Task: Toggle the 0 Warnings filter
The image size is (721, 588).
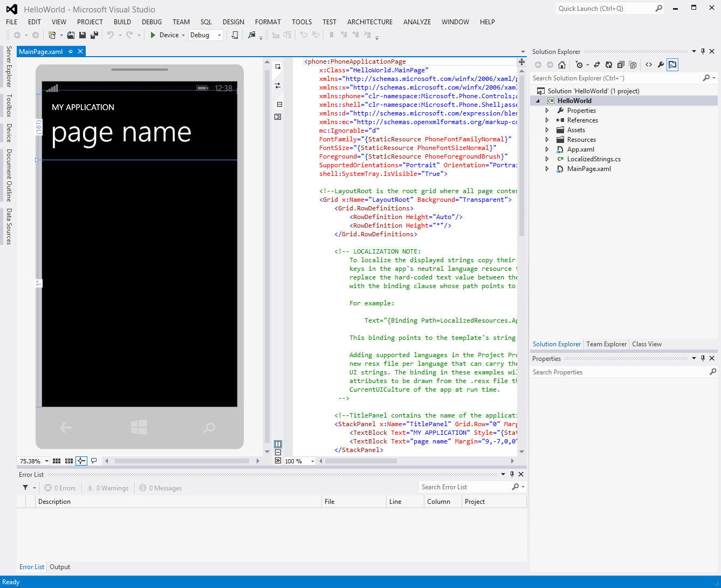Action: [x=108, y=488]
